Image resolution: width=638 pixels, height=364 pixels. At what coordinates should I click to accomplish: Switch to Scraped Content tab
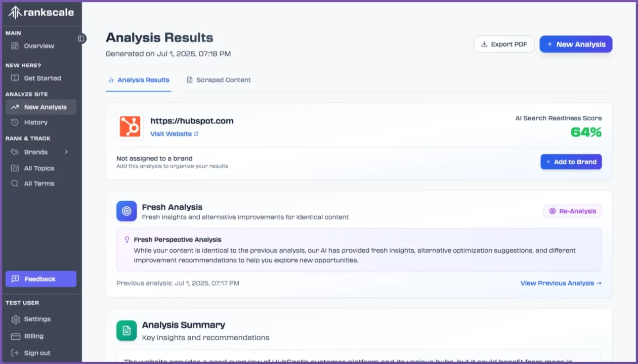pos(219,80)
